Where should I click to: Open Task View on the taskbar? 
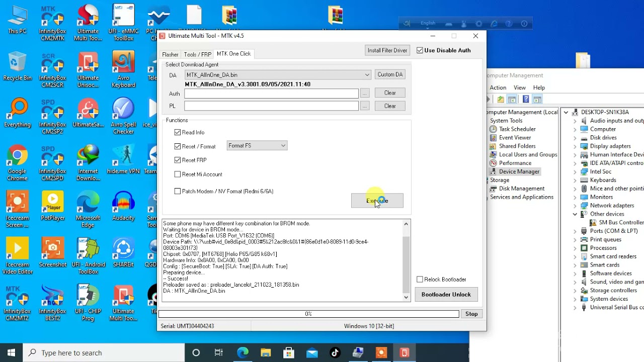(219, 353)
